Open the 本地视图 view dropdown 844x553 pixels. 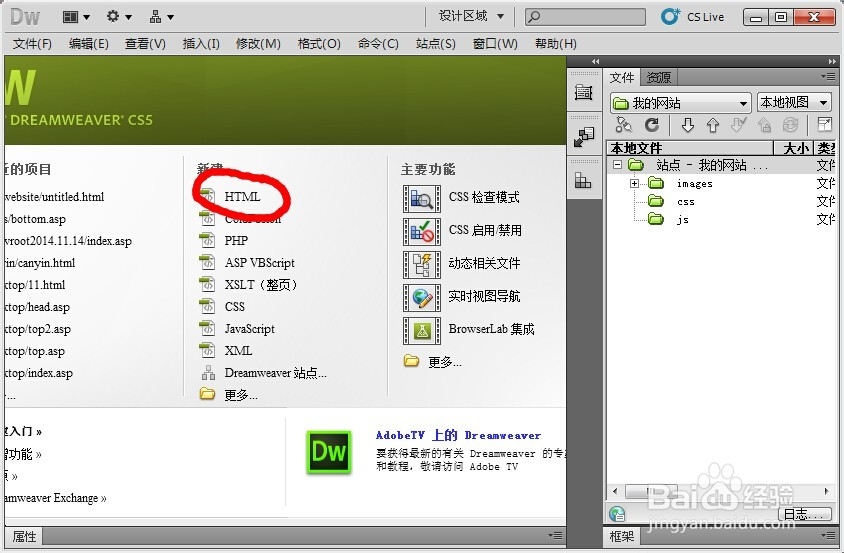pos(794,102)
